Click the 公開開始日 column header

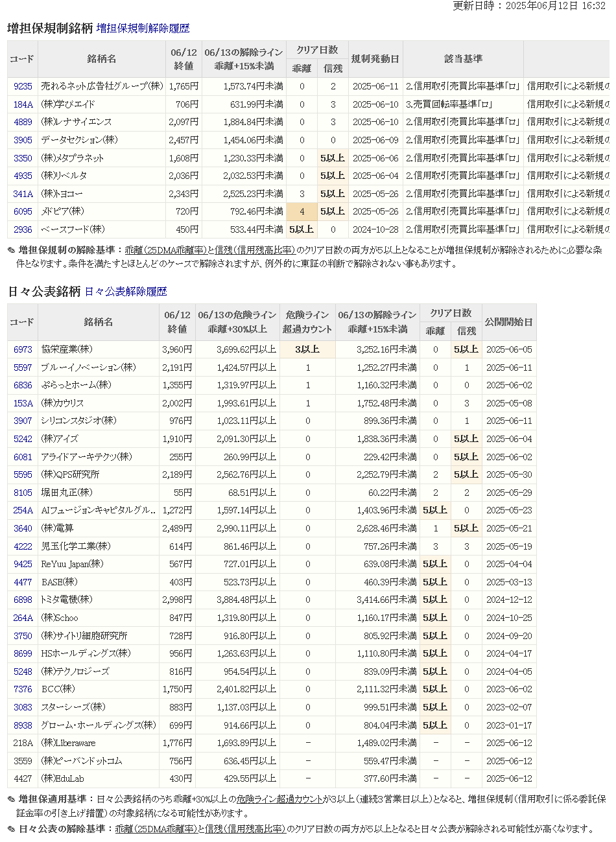pyautogui.click(x=509, y=322)
